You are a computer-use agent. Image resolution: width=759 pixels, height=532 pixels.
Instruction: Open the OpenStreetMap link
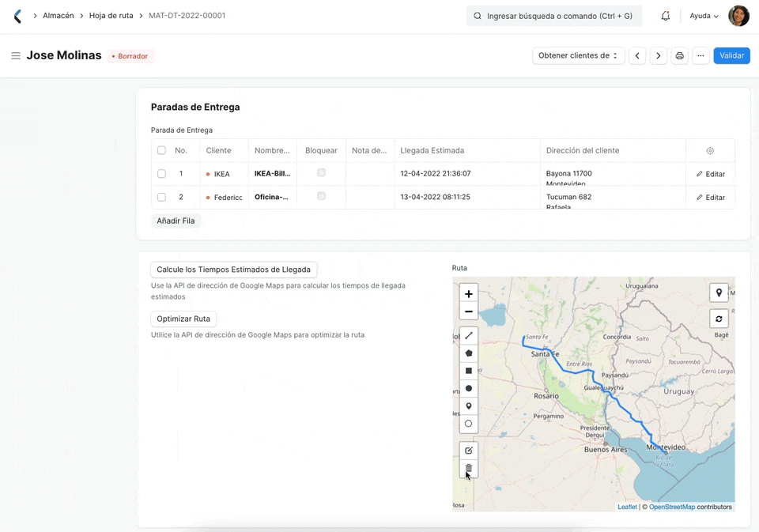click(x=672, y=507)
